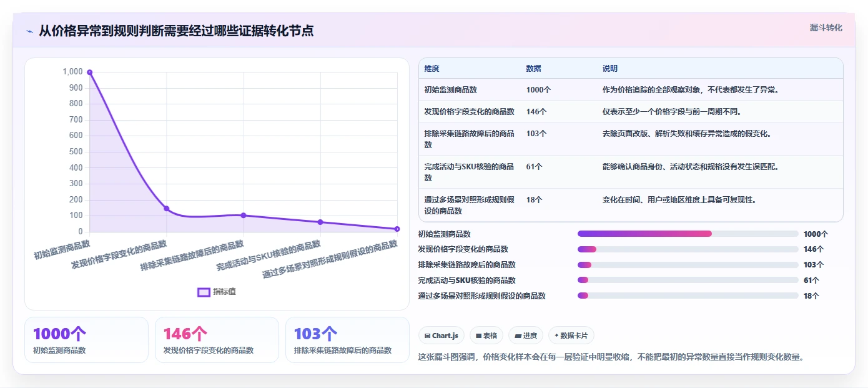Click x-axis label 通过多场景对照形成规则假设的商品数
The image size is (868, 388).
click(x=330, y=259)
